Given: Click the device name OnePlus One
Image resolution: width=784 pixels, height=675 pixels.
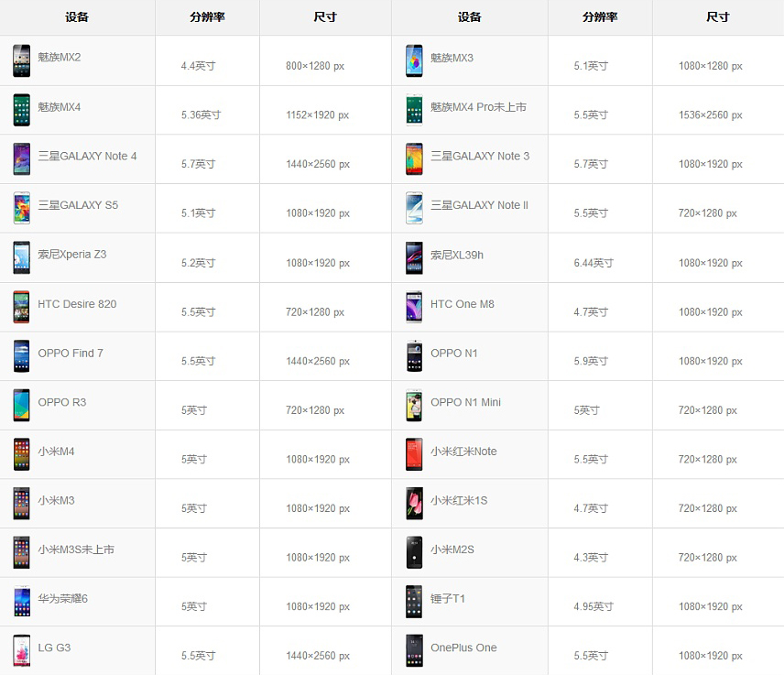Looking at the screenshot, I should 463,648.
